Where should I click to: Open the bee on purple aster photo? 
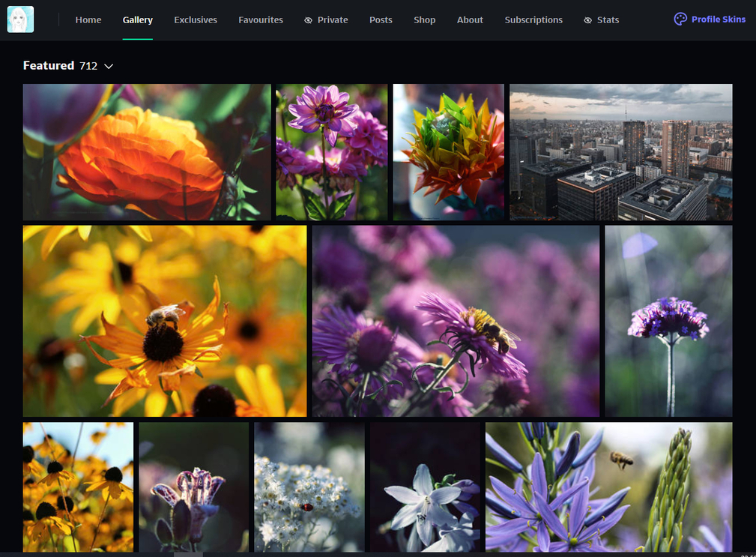[456, 321]
